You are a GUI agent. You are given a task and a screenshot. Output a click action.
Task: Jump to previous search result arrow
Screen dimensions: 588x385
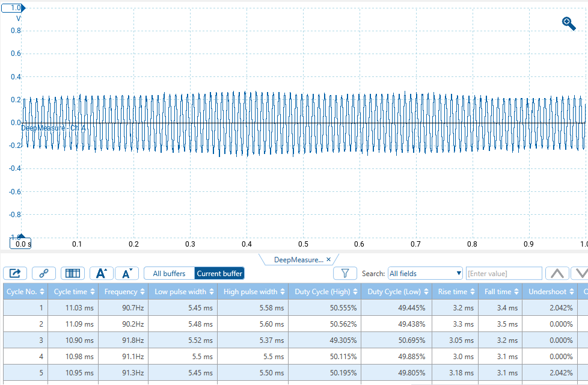[x=557, y=273]
